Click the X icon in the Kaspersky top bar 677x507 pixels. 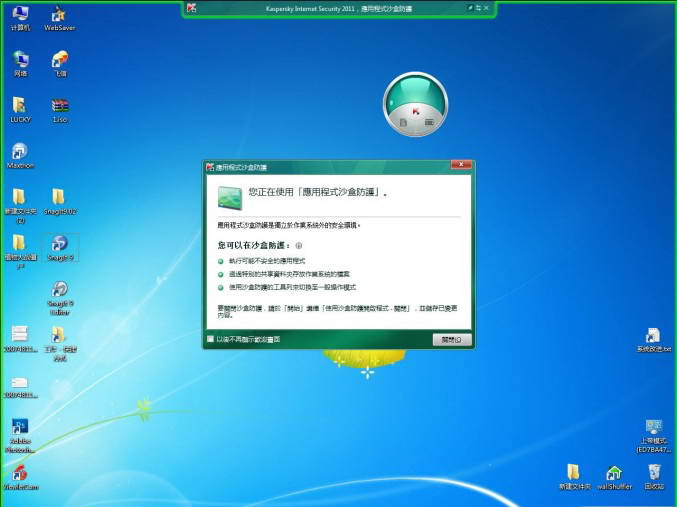coord(487,8)
